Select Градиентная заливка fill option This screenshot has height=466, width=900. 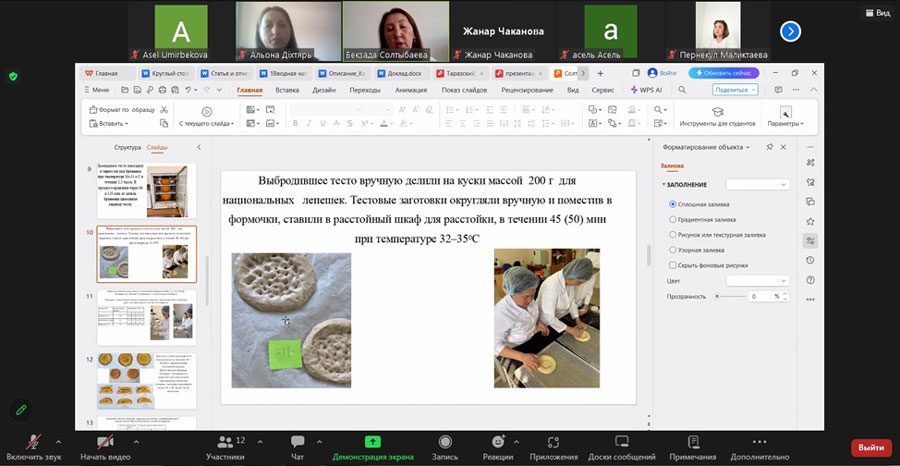[671, 219]
